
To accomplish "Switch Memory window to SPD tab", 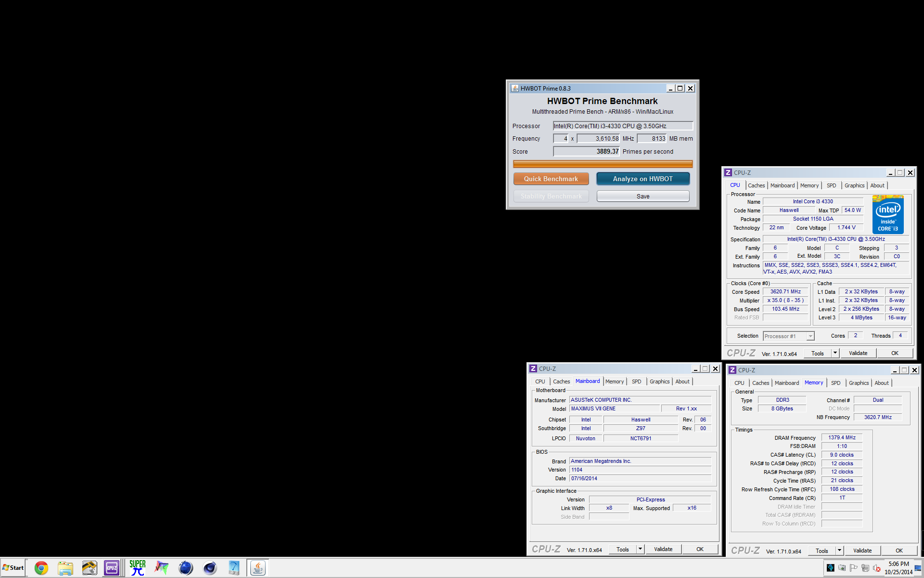I will [x=836, y=383].
